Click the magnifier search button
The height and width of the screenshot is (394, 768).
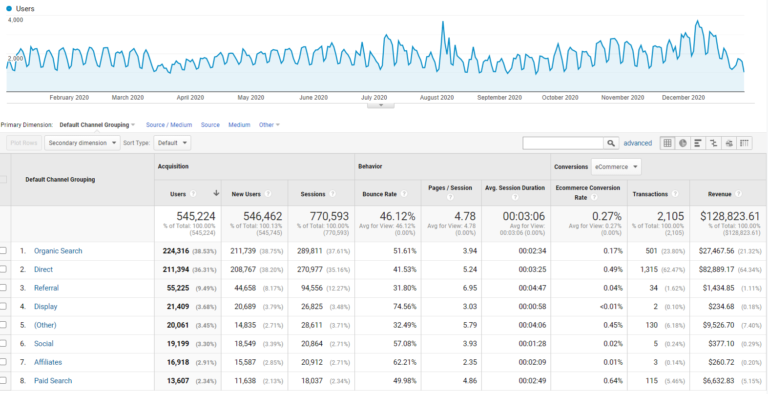(610, 143)
